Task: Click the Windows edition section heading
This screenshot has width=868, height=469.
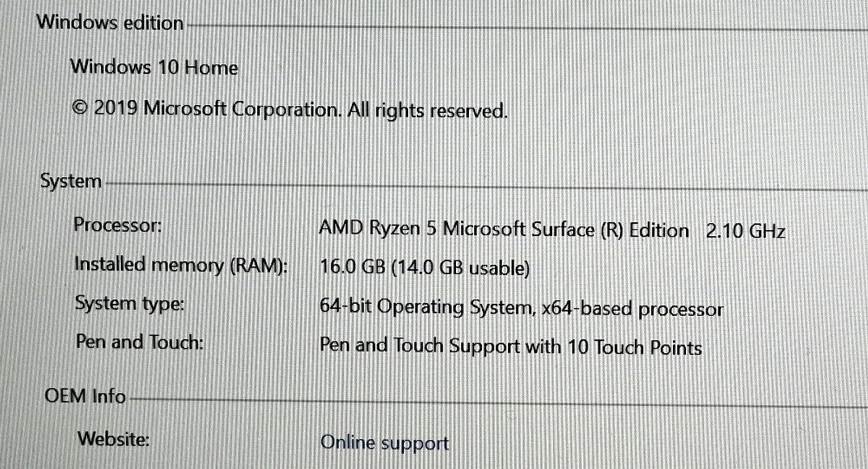Action: click(x=110, y=23)
